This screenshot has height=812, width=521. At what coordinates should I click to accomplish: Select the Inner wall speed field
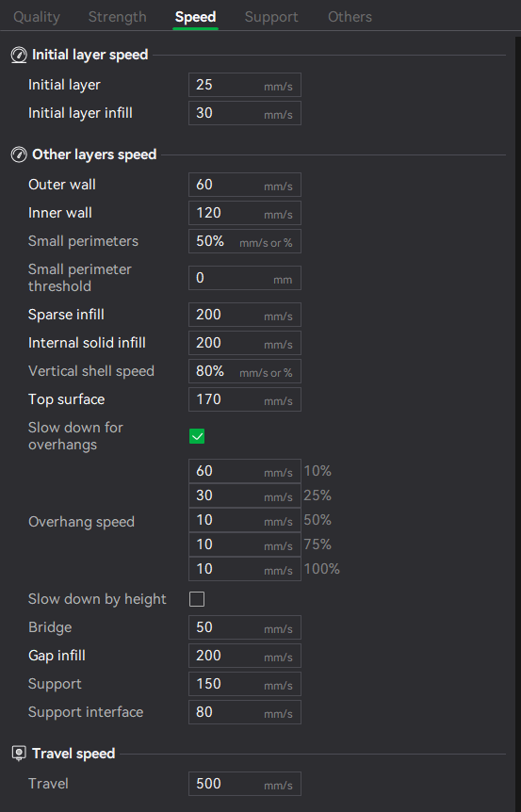[x=244, y=213]
